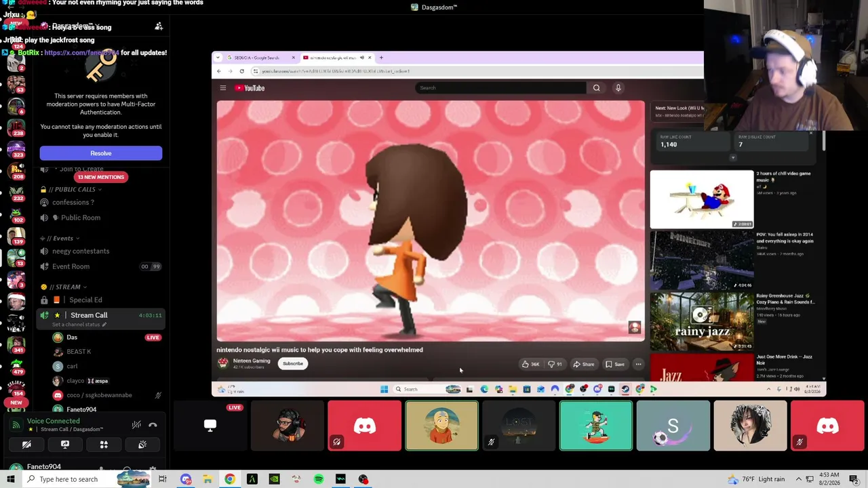Share the YouTube video
Image resolution: width=868 pixels, height=488 pixels.
[x=583, y=364]
